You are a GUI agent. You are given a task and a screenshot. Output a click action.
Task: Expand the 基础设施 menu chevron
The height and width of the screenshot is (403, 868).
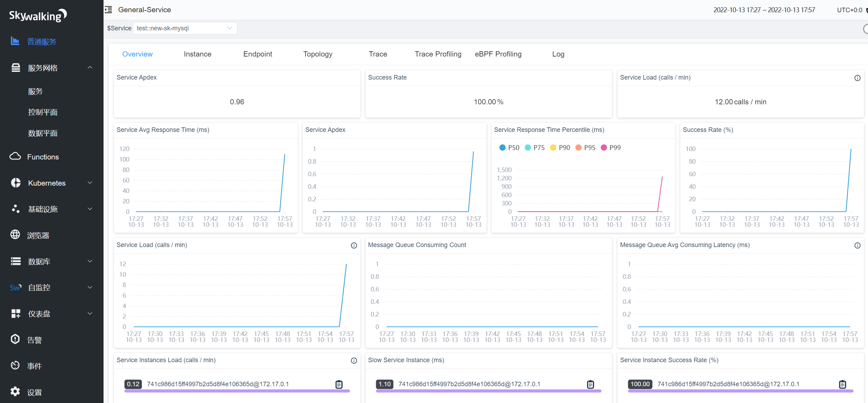(90, 209)
